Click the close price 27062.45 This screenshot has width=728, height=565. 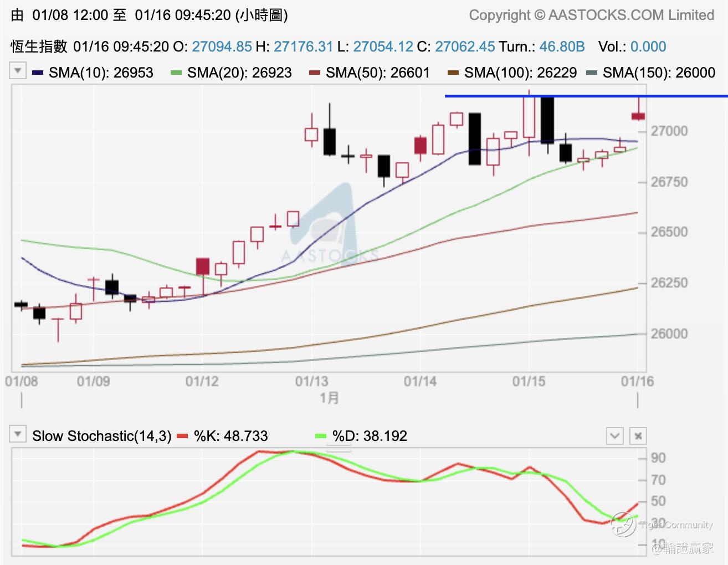(x=465, y=46)
